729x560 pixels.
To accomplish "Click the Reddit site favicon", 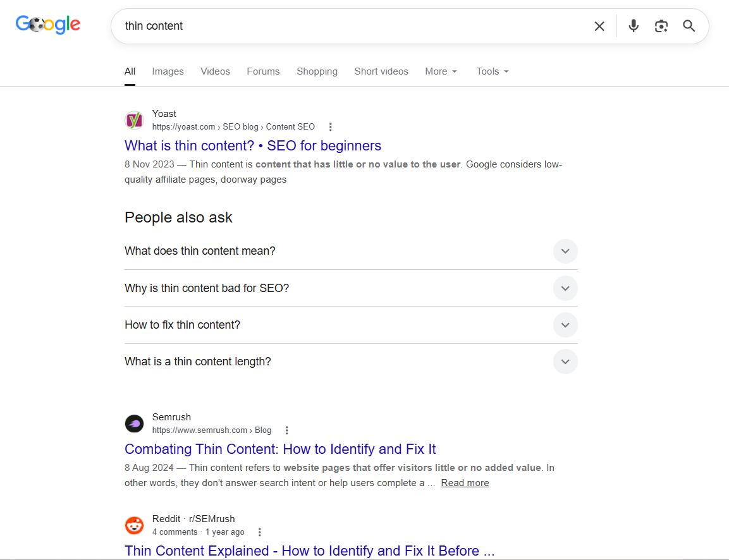I will (x=135, y=526).
